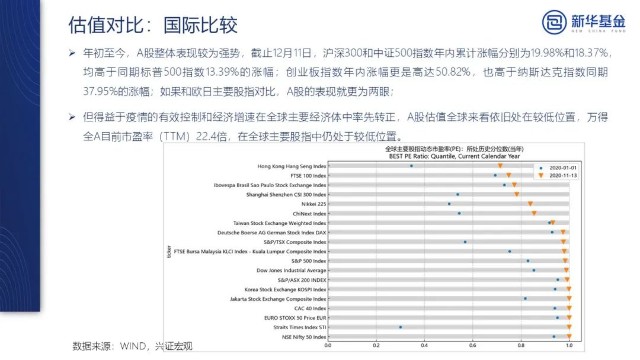
Task: Click the blue dot on the Nikkei 225 row
Action: (449, 204)
